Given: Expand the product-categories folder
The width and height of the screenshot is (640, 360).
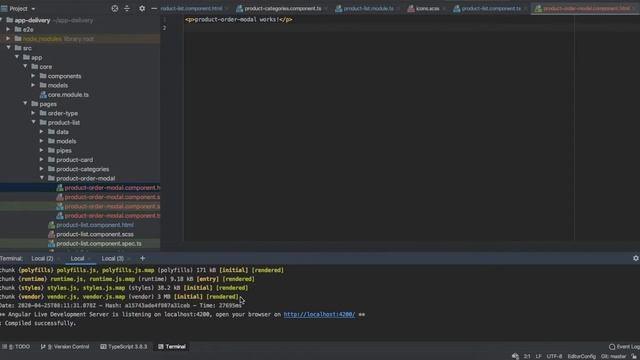Looking at the screenshot, I should pos(42,169).
